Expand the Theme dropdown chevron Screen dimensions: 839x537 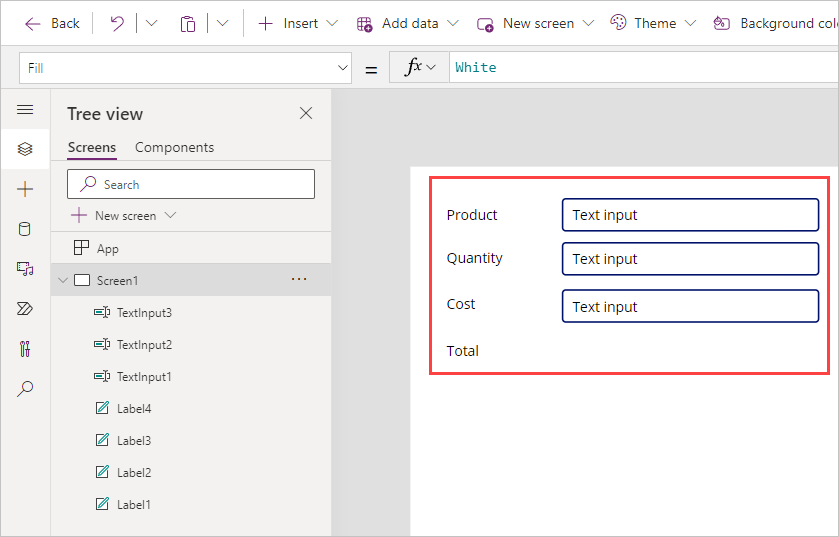point(690,24)
